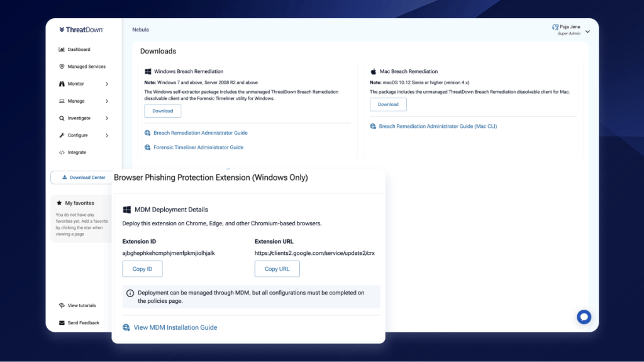Image resolution: width=644 pixels, height=362 pixels.
Task: Click the Extension ID label
Action: tap(139, 242)
